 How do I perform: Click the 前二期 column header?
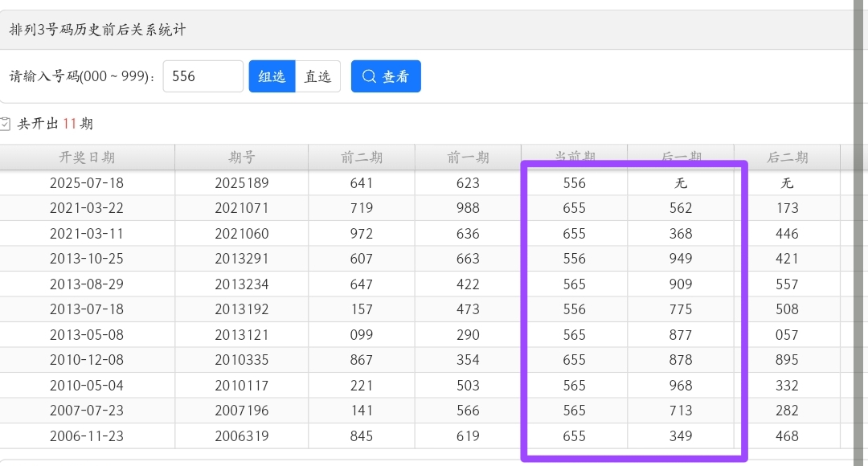click(x=362, y=157)
